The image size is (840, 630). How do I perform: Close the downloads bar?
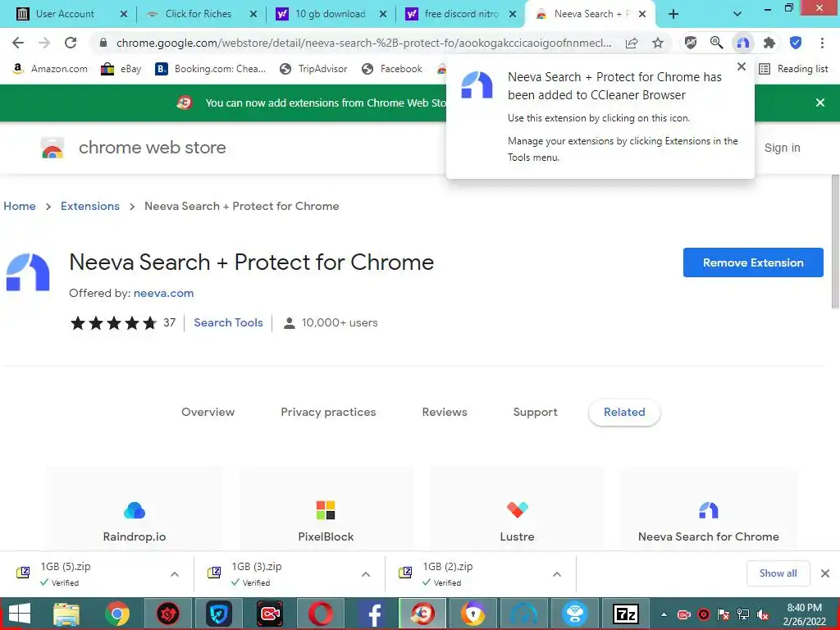825,573
